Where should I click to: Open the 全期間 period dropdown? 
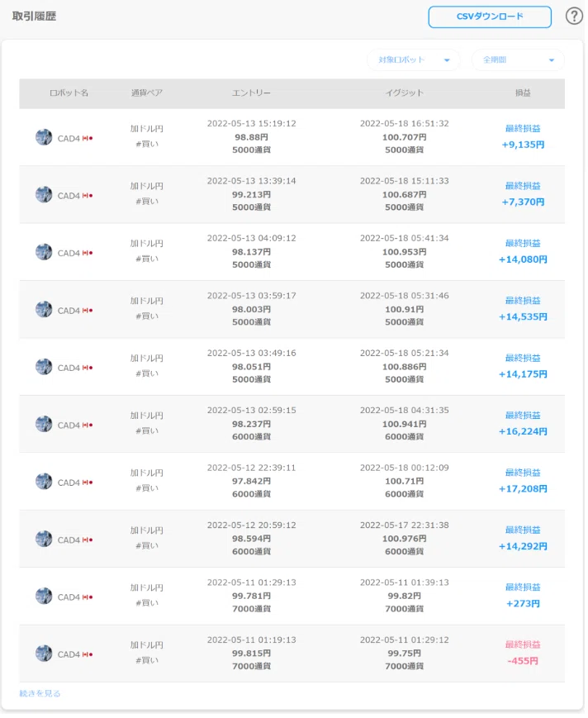(518, 60)
